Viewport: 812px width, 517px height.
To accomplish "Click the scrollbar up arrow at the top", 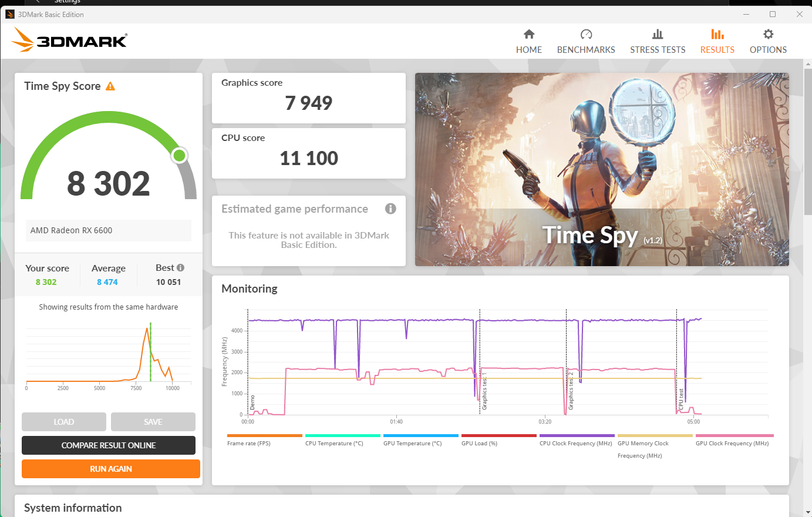I will 808,63.
